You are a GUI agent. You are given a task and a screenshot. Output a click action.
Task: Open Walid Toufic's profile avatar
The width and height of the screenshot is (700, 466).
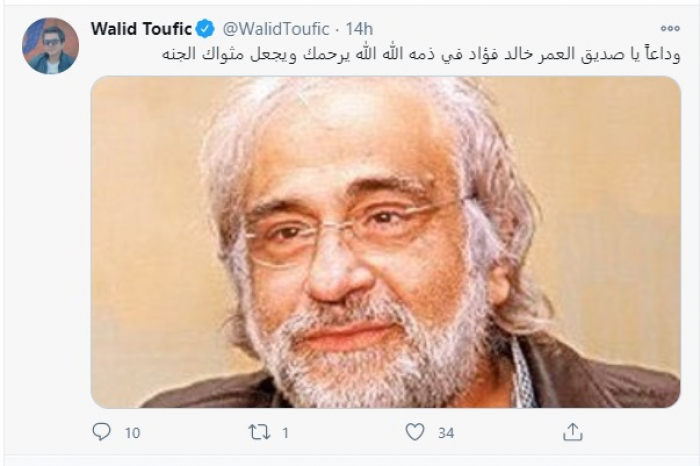point(50,46)
